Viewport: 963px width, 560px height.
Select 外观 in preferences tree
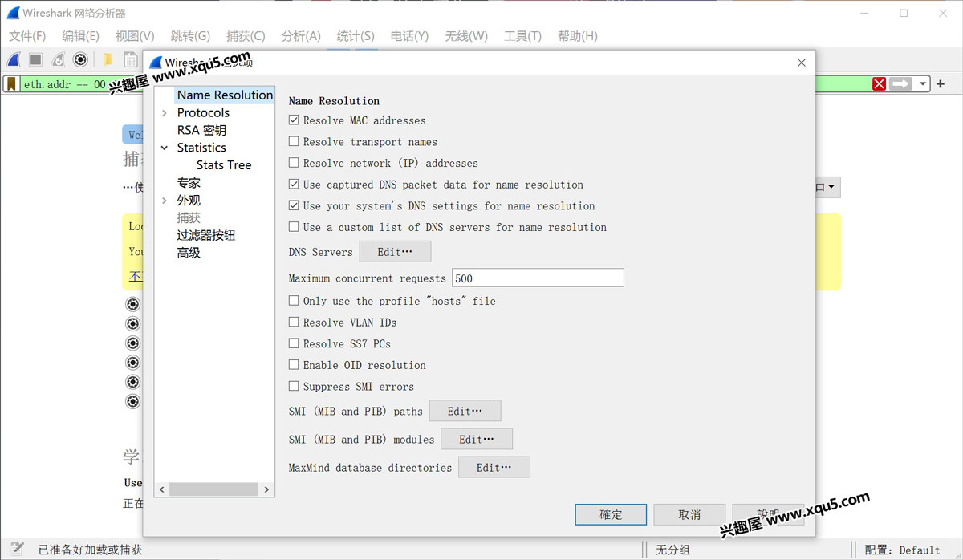pos(189,201)
